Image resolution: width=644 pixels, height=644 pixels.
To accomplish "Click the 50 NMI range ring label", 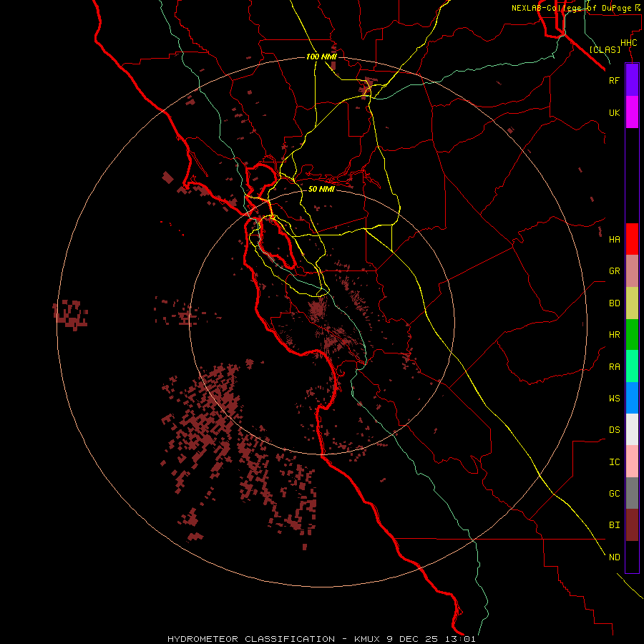I will 321,189.
